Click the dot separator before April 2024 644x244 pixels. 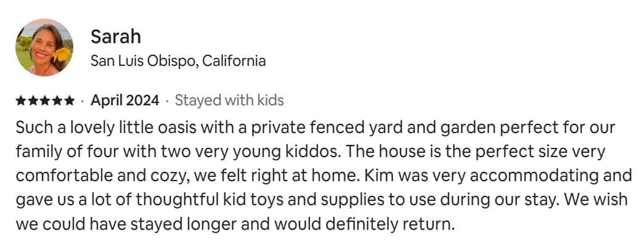(83, 100)
